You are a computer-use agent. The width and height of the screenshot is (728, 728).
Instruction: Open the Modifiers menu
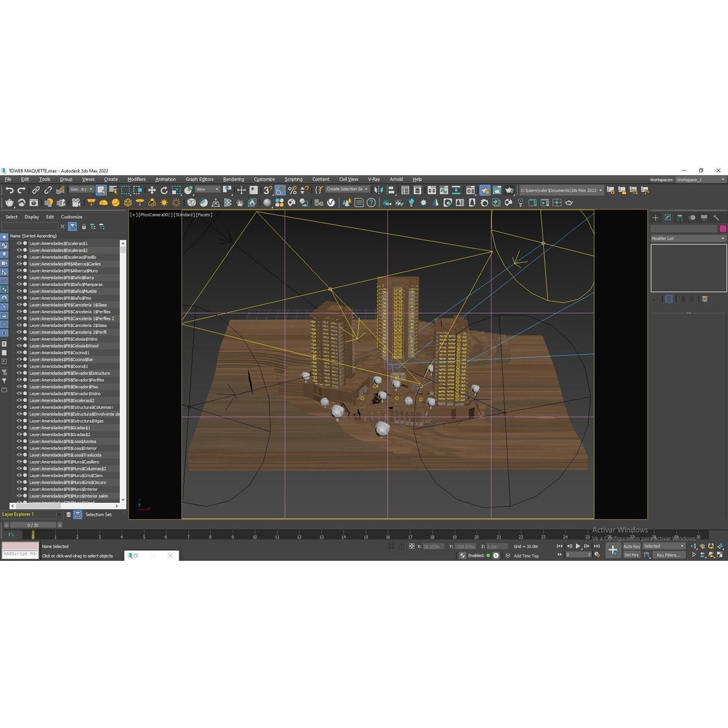(x=136, y=180)
